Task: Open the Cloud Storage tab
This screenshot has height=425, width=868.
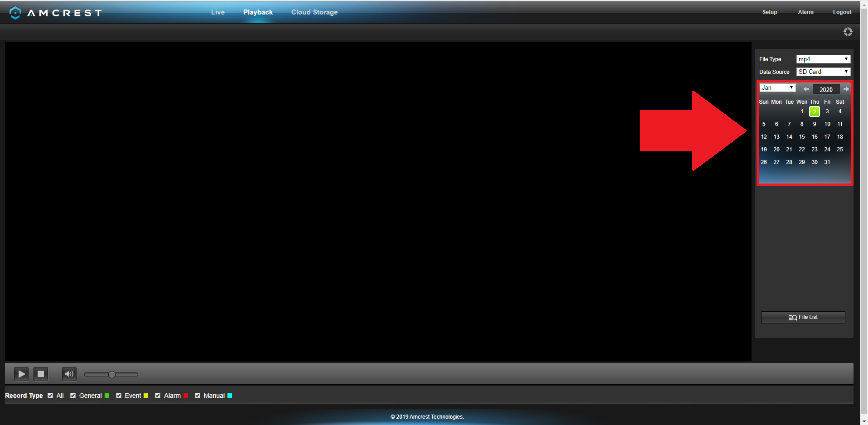Action: tap(314, 12)
